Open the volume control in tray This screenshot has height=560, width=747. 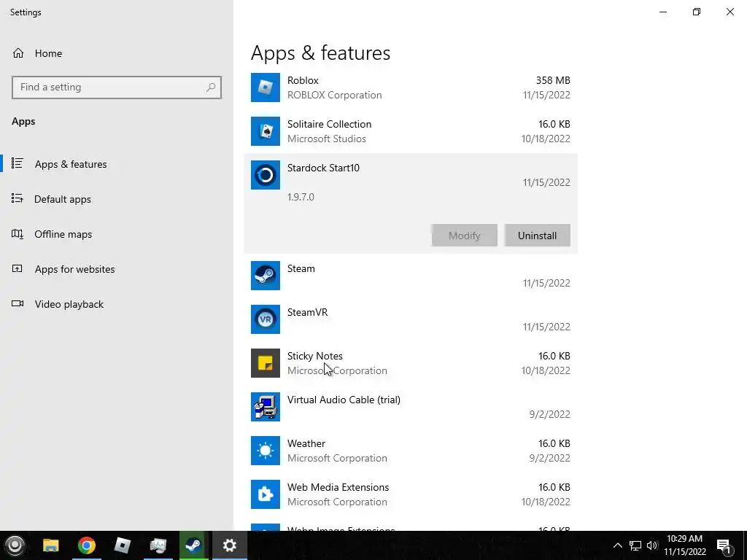[x=652, y=545]
